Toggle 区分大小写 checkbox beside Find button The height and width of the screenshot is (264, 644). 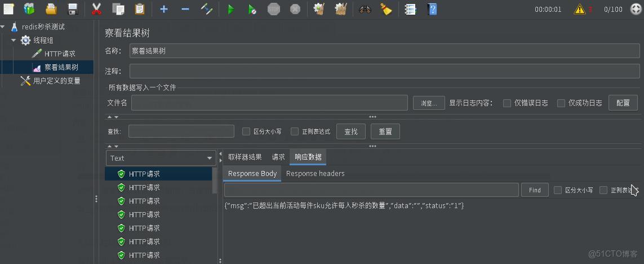pyautogui.click(x=558, y=190)
